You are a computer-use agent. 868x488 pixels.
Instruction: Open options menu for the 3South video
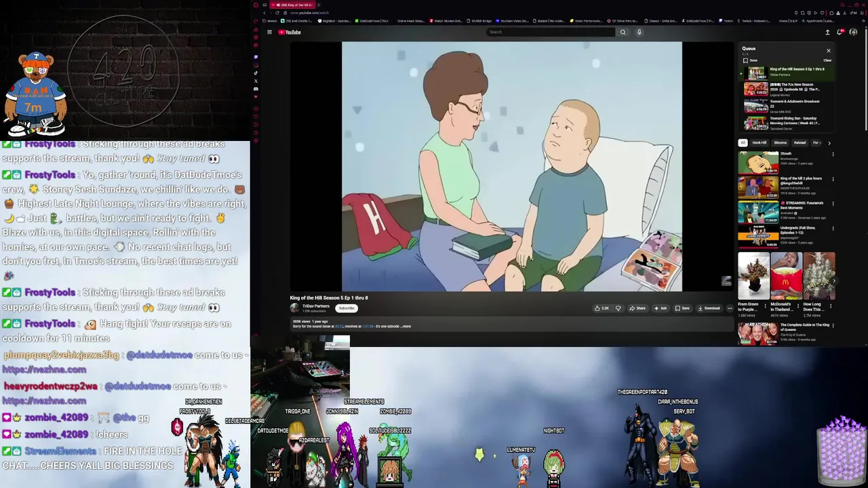(833, 155)
